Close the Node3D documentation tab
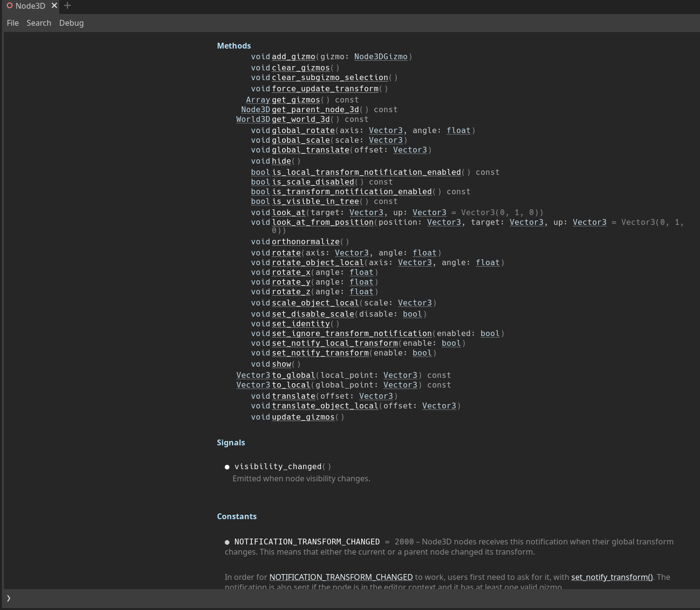Image resolution: width=700 pixels, height=610 pixels. coord(54,6)
